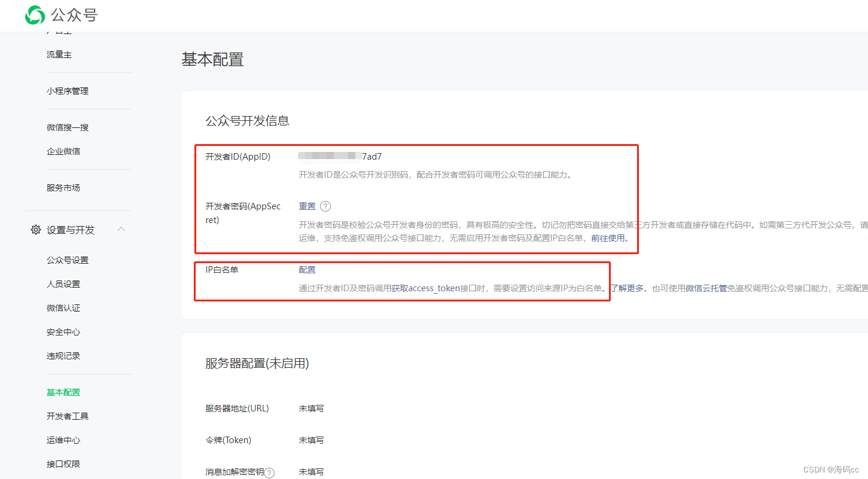Click the gear icon beside 设置与开发

click(36, 230)
